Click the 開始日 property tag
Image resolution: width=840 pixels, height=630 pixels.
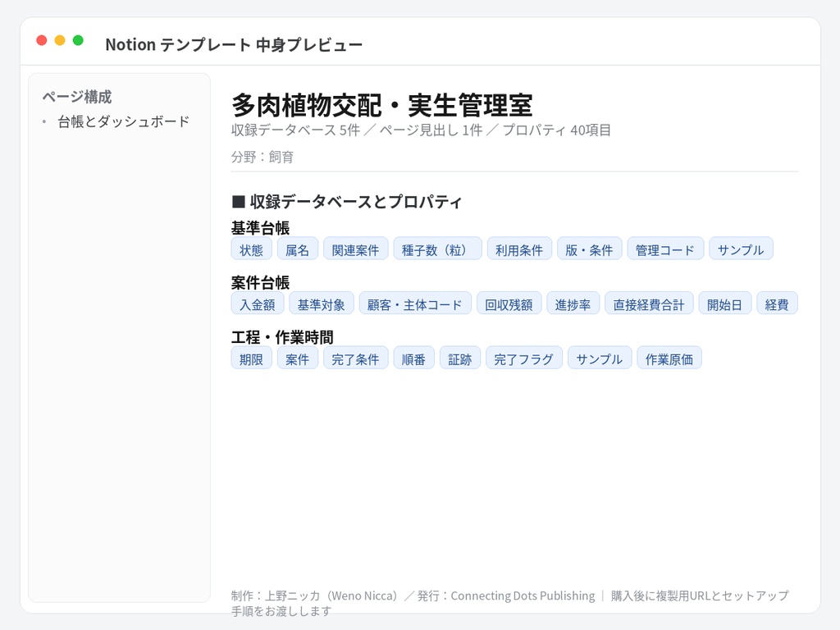[x=725, y=304]
